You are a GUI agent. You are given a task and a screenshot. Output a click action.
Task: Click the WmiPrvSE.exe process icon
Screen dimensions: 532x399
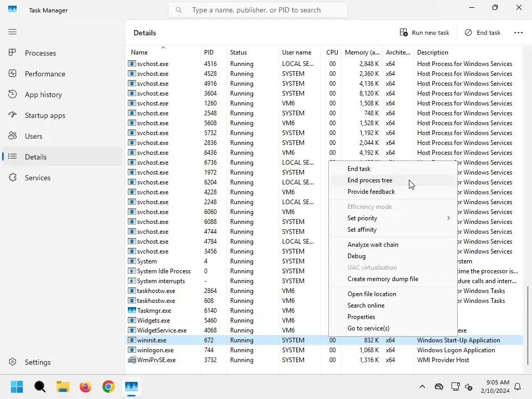(131, 360)
